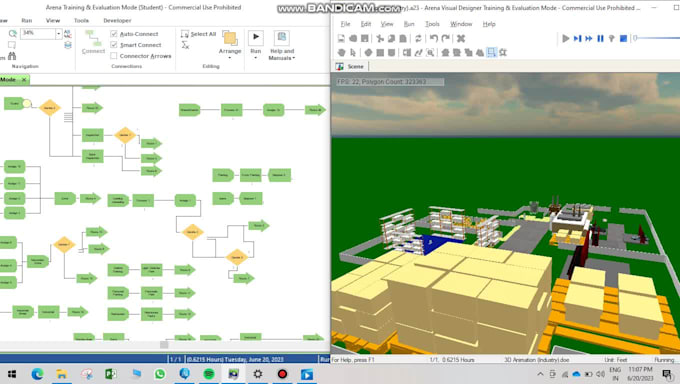Click Step Forward in Visual Designer

[x=577, y=39]
